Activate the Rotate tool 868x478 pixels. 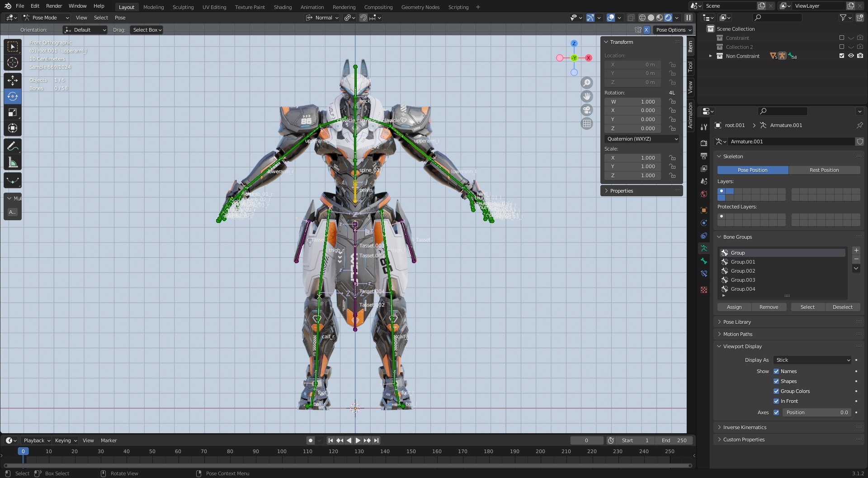coord(13,96)
